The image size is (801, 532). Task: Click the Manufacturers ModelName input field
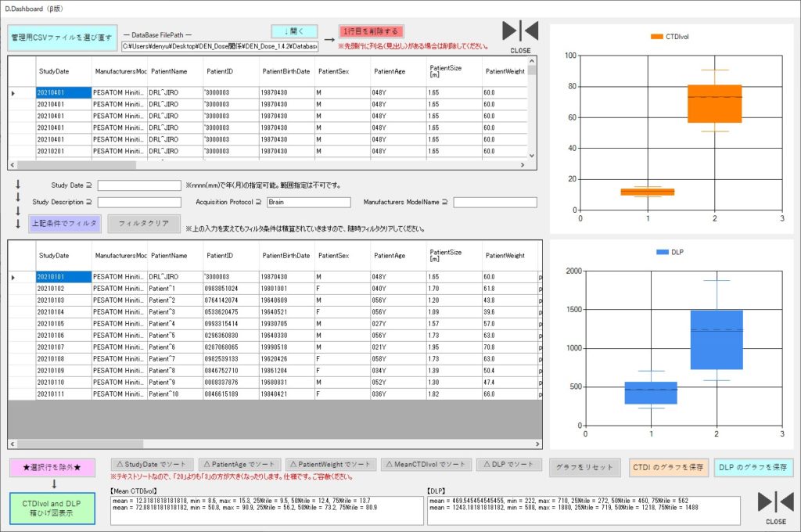(494, 202)
